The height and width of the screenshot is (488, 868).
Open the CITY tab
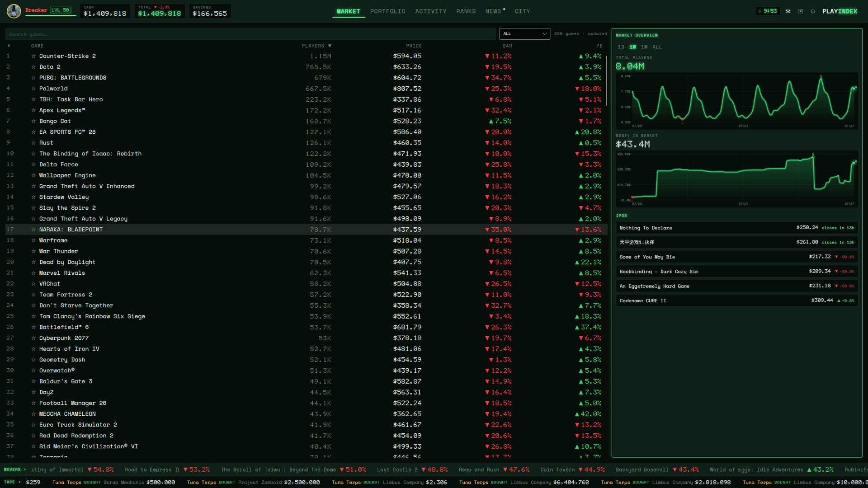[x=522, y=11]
